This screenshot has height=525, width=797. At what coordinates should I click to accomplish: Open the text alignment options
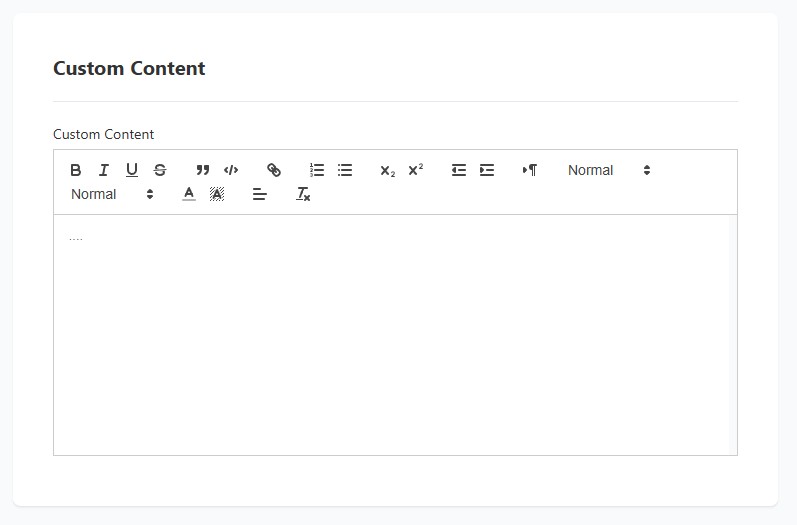pos(260,194)
